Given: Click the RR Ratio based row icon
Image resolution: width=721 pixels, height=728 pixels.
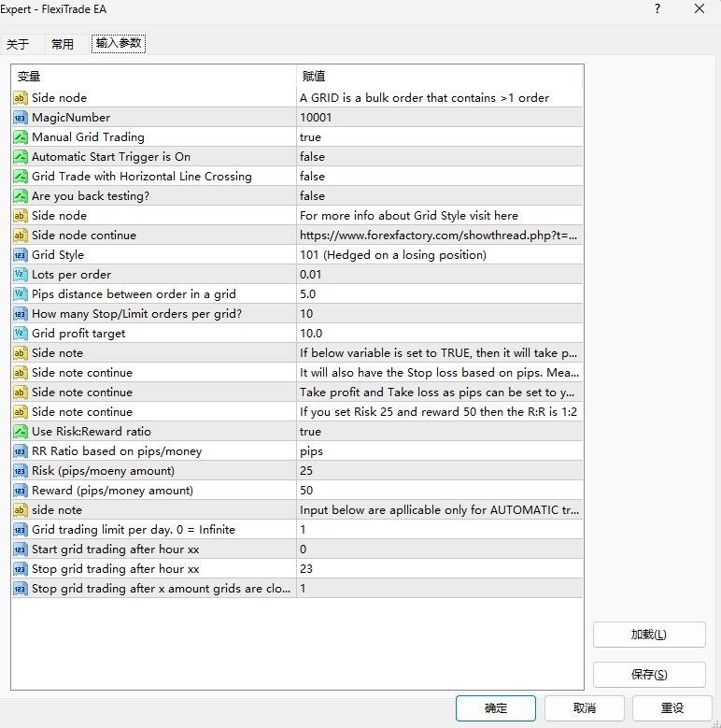Looking at the screenshot, I should [20, 451].
